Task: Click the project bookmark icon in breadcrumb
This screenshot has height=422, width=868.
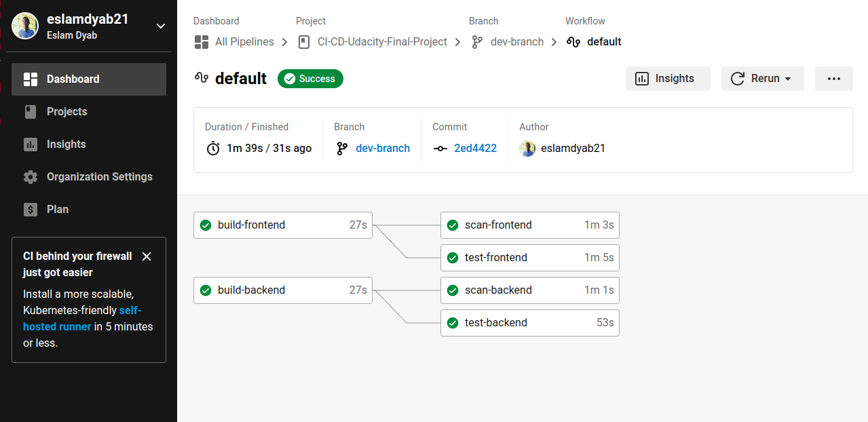Action: (304, 42)
